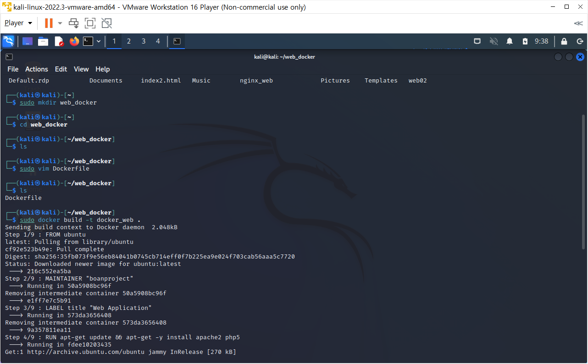This screenshot has width=588, height=364.
Task: Expand the VM power options arrow
Action: pyautogui.click(x=60, y=23)
